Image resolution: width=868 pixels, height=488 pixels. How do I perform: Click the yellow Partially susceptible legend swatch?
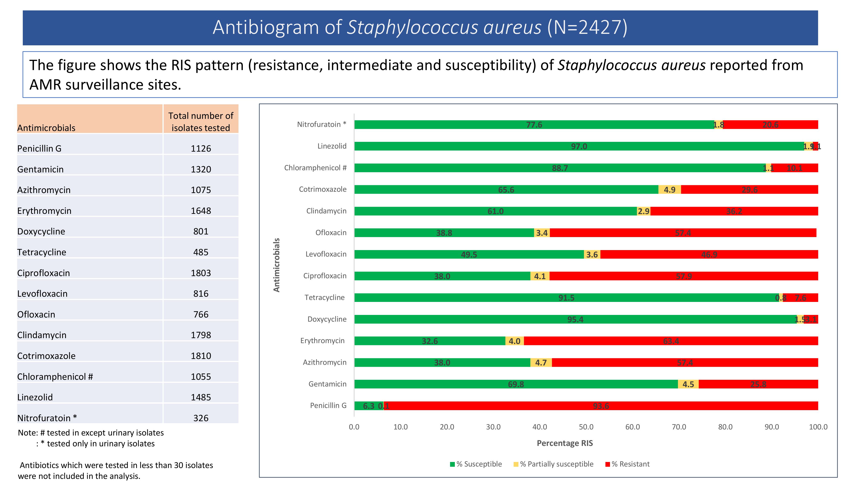pyautogui.click(x=516, y=464)
